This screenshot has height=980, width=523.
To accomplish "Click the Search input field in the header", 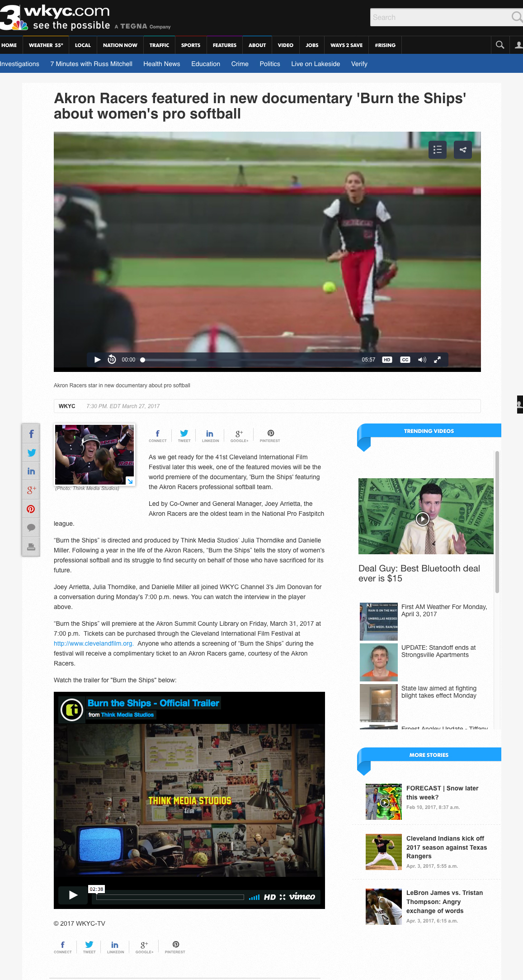I will (x=441, y=17).
